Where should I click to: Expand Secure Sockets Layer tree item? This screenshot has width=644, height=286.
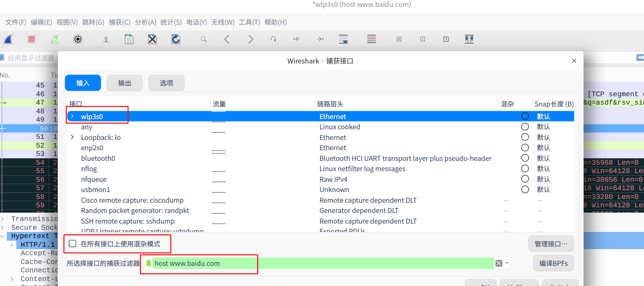pyautogui.click(x=3, y=227)
